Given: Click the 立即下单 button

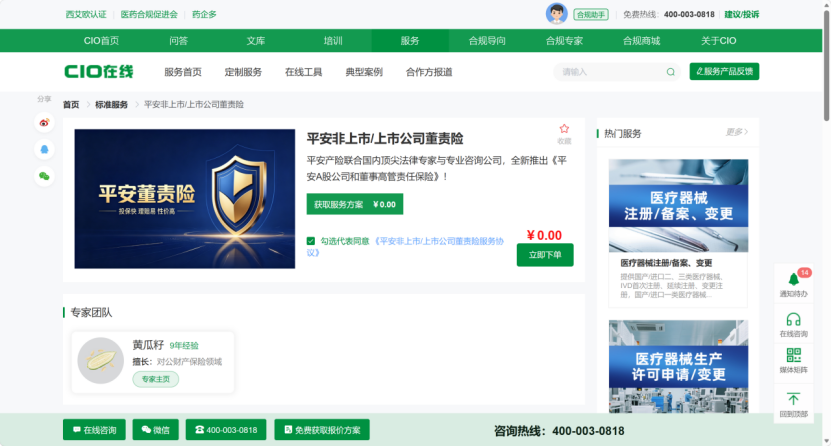Looking at the screenshot, I should point(545,255).
